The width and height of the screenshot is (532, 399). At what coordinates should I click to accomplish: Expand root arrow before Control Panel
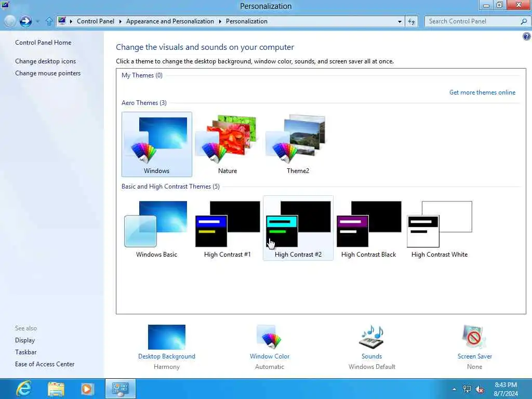click(71, 21)
